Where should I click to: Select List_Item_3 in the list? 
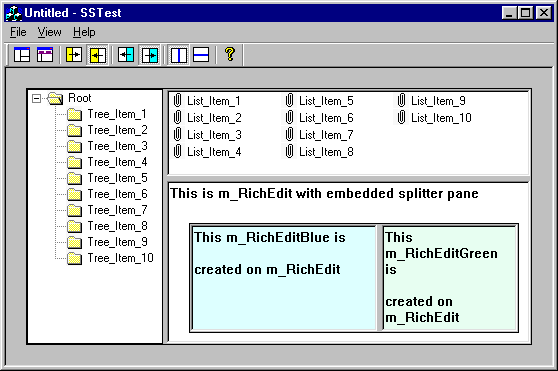tap(214, 135)
